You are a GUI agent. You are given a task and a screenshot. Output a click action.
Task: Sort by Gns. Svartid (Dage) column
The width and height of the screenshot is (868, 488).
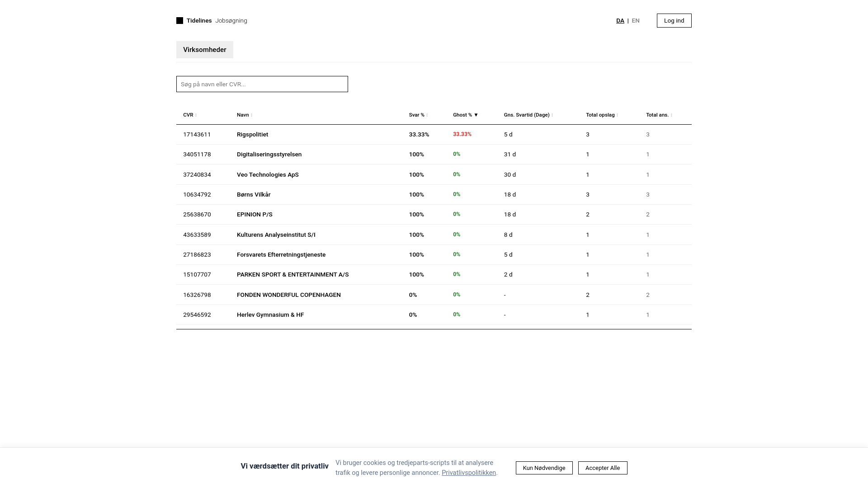point(528,115)
